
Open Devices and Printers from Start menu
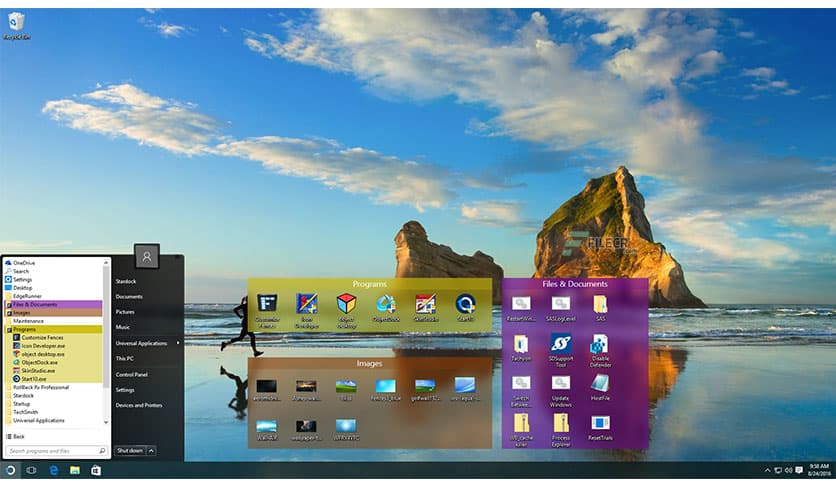click(139, 405)
